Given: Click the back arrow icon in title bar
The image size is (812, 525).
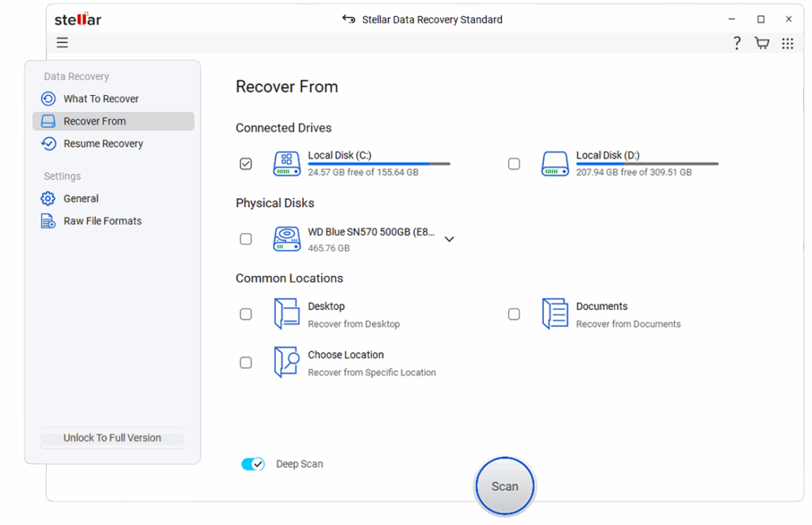Looking at the screenshot, I should (x=349, y=19).
